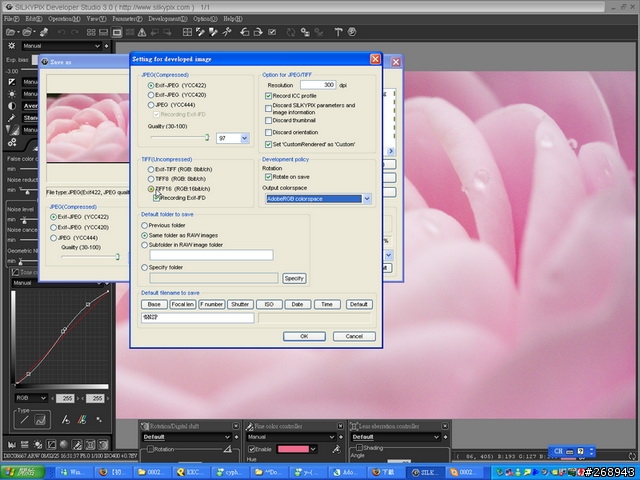Switch to combination display mode icon
The width and height of the screenshot is (640, 480).
(x=104, y=32)
